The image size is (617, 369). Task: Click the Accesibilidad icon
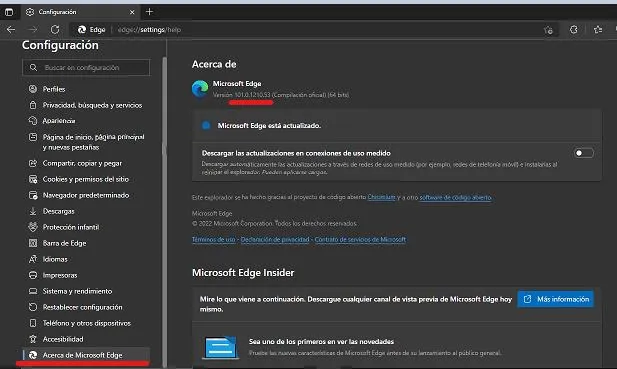33,339
